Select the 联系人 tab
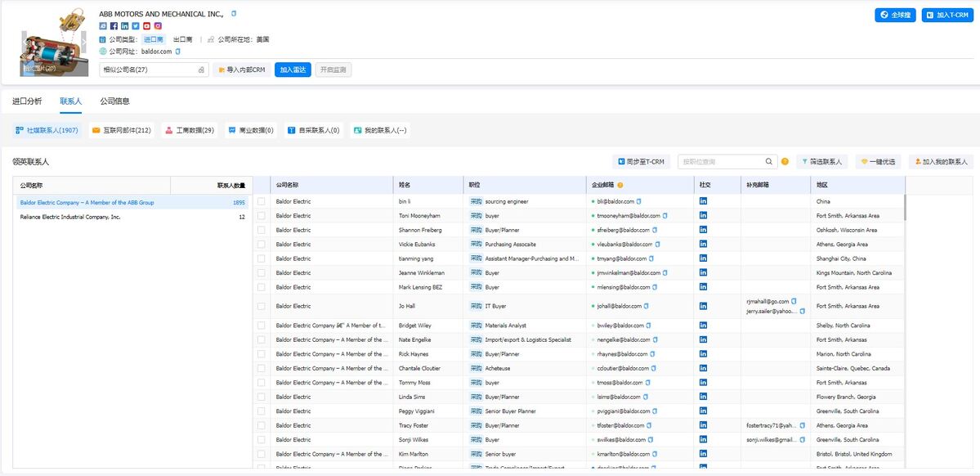Screen dimensions: 980x476 [70, 101]
